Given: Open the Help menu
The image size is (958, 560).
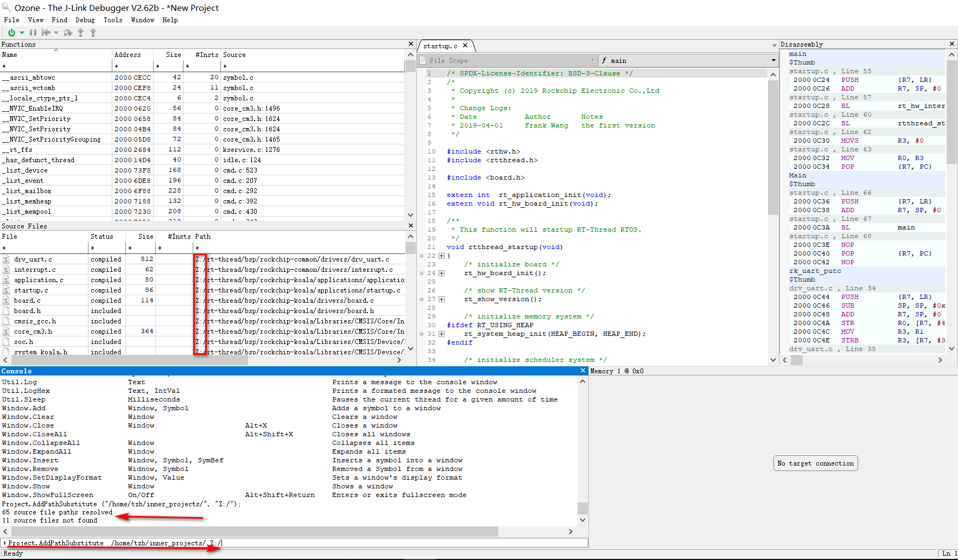Looking at the screenshot, I should pyautogui.click(x=170, y=20).
